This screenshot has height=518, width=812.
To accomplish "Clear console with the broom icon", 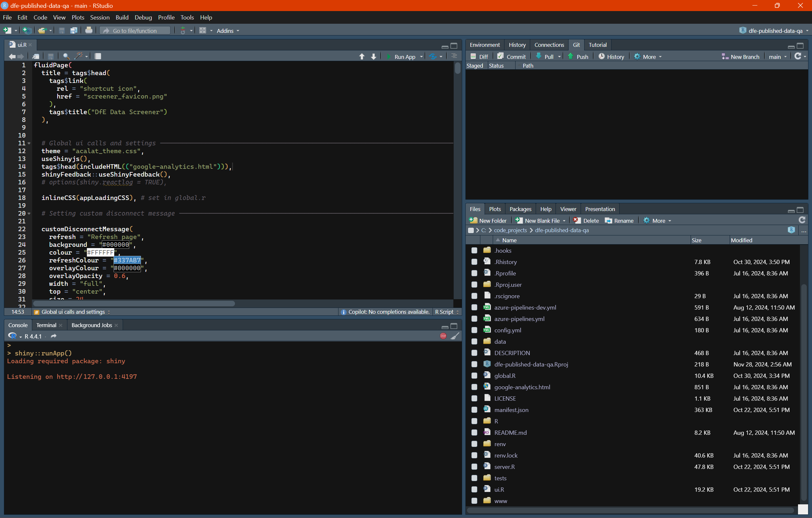I will pyautogui.click(x=455, y=336).
